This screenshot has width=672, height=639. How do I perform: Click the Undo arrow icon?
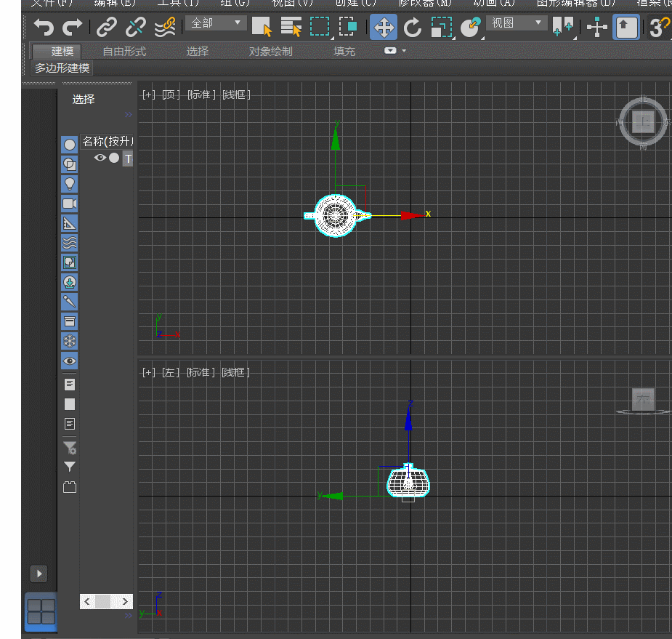(44, 27)
